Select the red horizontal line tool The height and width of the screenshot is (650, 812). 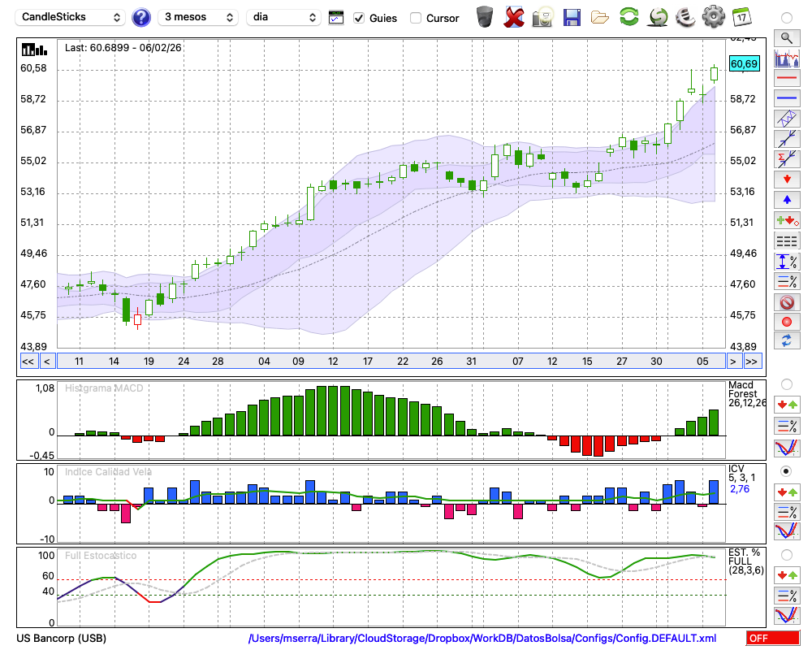pos(786,79)
